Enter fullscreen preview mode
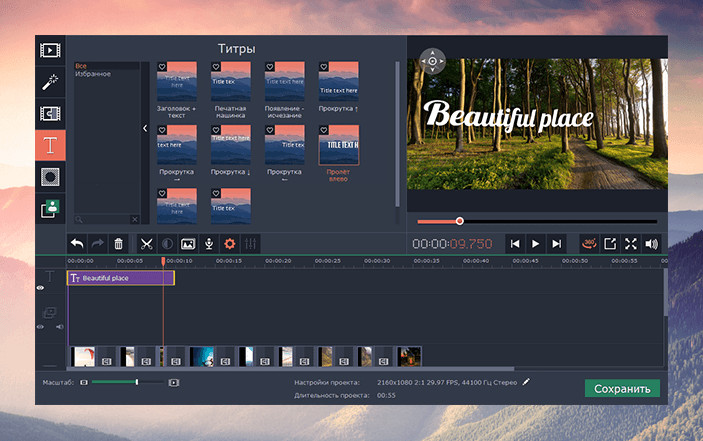 [631, 244]
